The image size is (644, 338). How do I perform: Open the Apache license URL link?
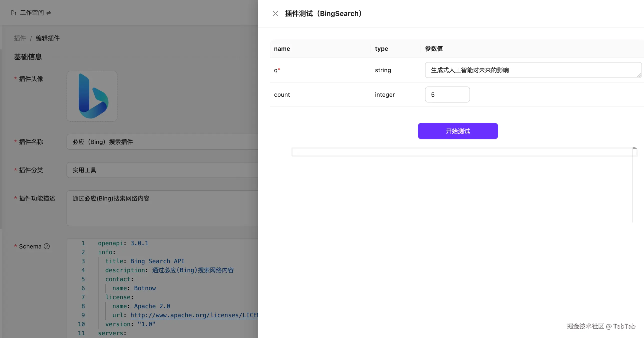194,315
